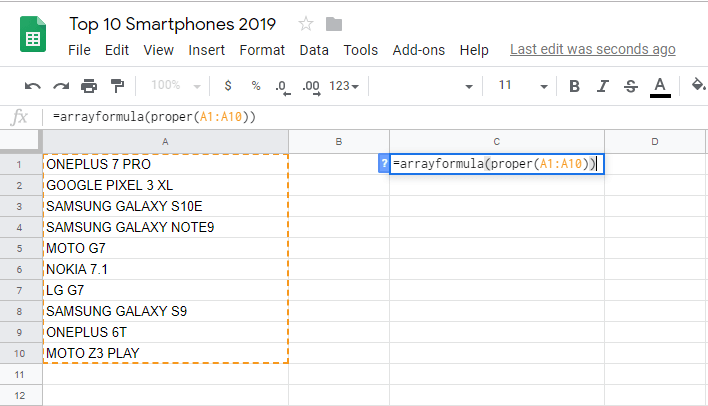Click the move to folder icon
708x406 pixels.
click(x=334, y=24)
